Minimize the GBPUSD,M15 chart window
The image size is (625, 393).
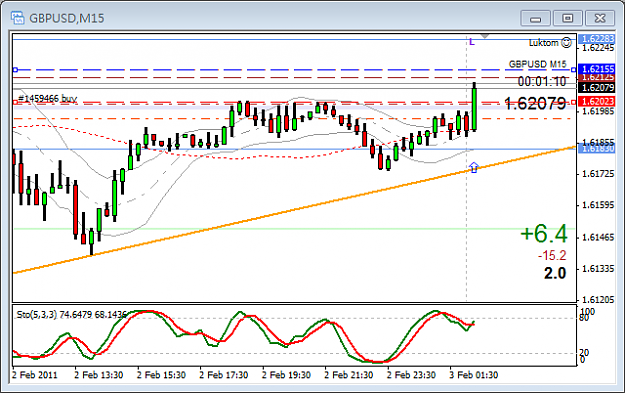536,18
